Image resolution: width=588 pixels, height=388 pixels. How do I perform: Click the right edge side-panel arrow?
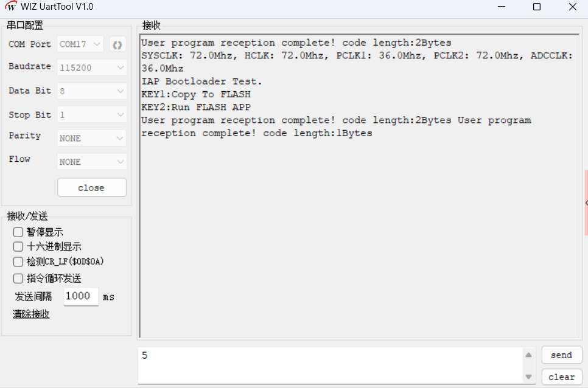pyautogui.click(x=586, y=203)
